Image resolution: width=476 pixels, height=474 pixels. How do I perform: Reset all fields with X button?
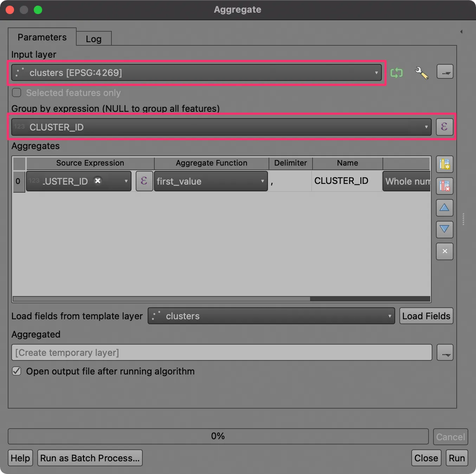tap(444, 251)
